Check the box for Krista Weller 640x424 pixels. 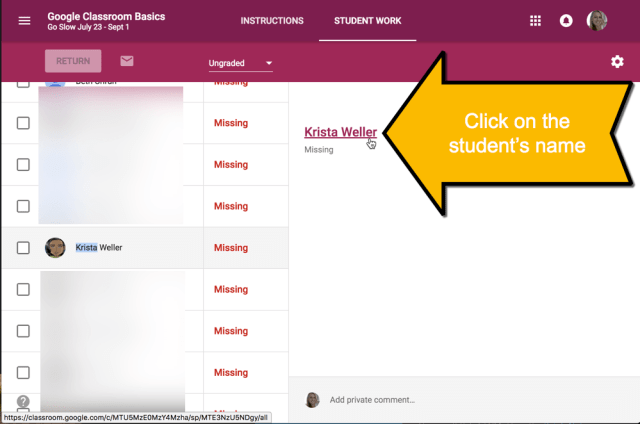[23, 248]
